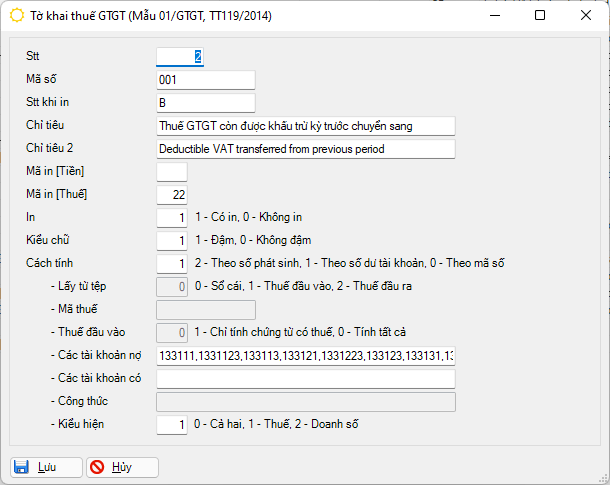Focus the Stt khi in field
Image resolution: width=610 pixels, height=485 pixels.
206,103
